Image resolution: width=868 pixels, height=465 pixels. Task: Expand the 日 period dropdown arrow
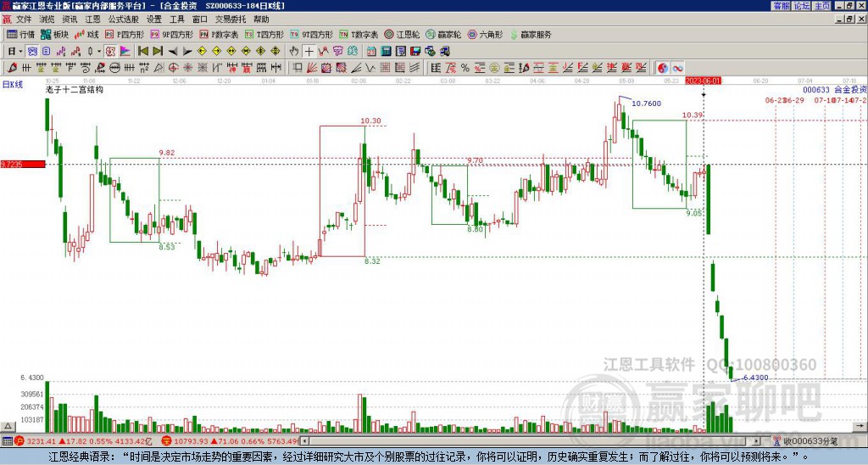21,52
